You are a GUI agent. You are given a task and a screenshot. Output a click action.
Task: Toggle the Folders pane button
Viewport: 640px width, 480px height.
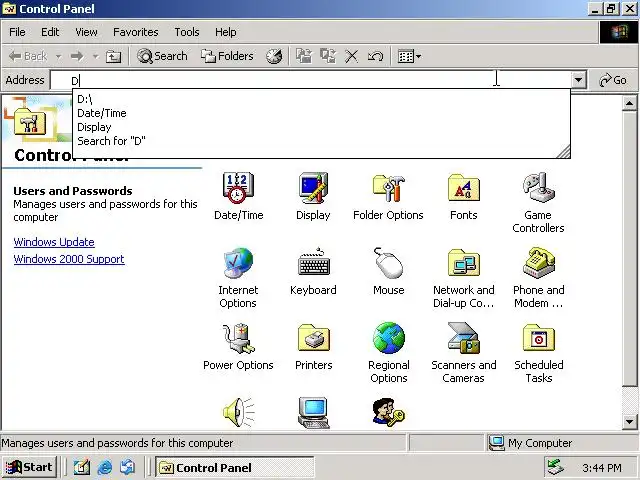[x=227, y=56]
